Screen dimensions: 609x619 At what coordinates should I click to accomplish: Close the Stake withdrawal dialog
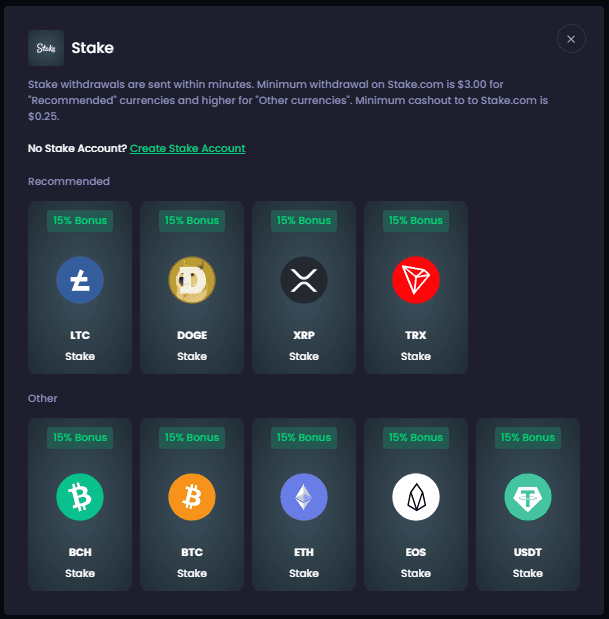pyautogui.click(x=571, y=39)
